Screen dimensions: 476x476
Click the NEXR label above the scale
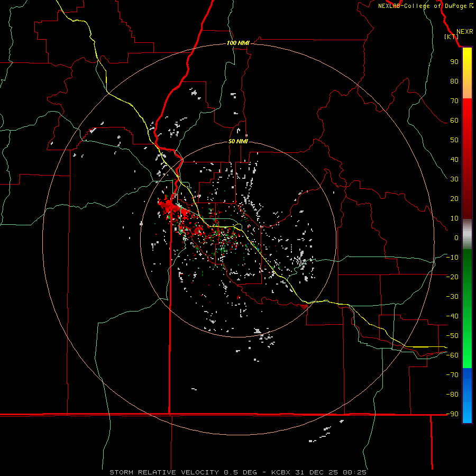click(x=464, y=32)
